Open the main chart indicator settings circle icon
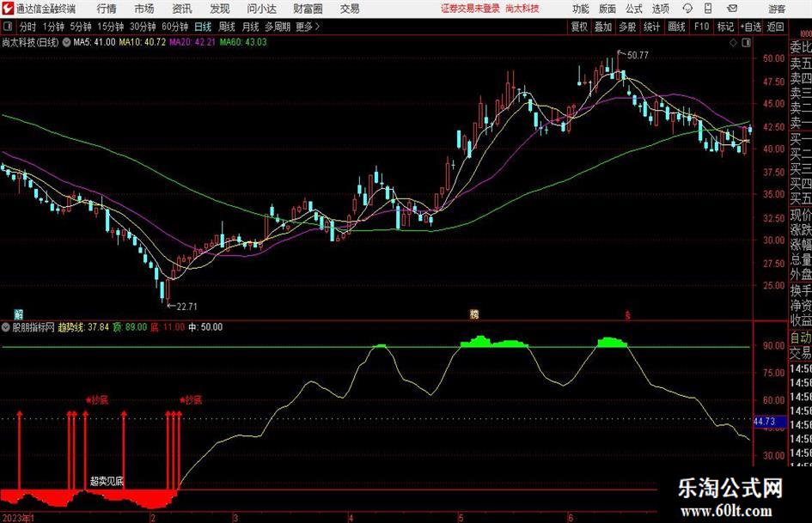This screenshot has width=812, height=523. [66, 42]
